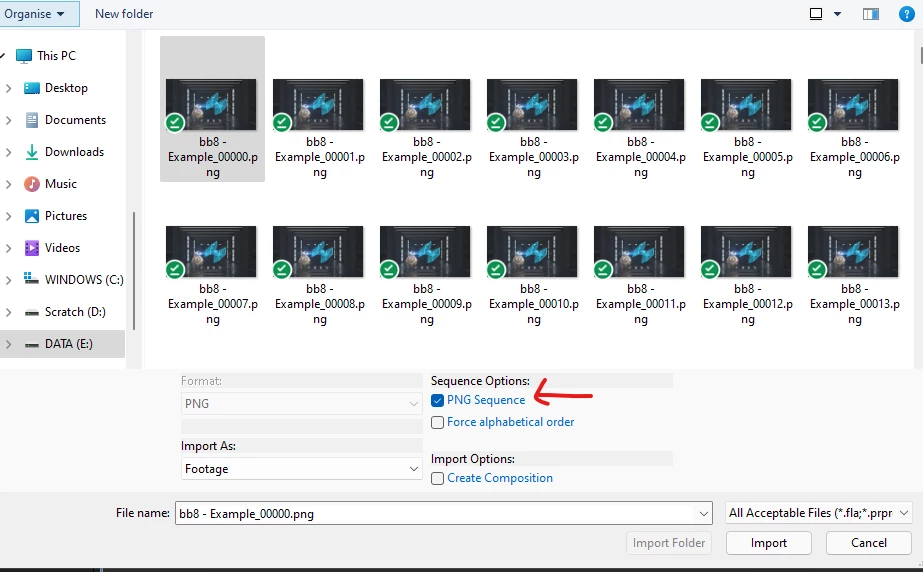Disable the PNG Sequence checkbox
Viewport: 923px width, 572px height.
(x=437, y=401)
